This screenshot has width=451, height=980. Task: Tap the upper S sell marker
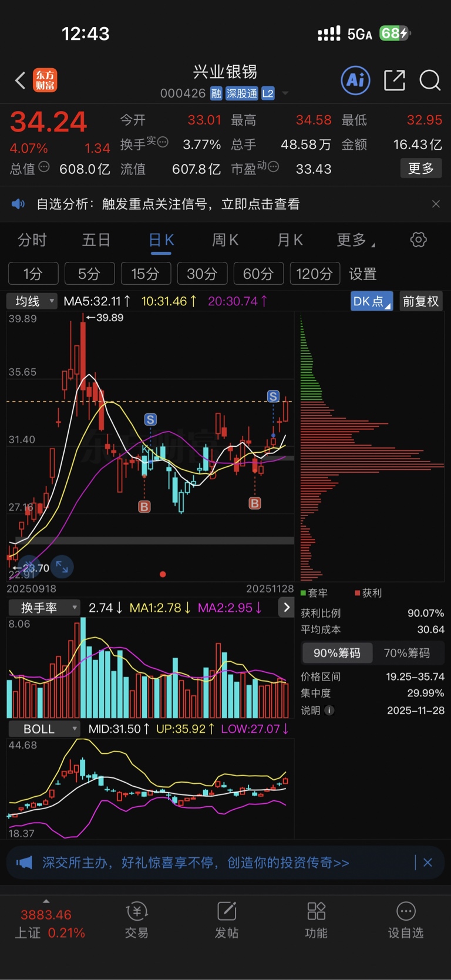[273, 396]
